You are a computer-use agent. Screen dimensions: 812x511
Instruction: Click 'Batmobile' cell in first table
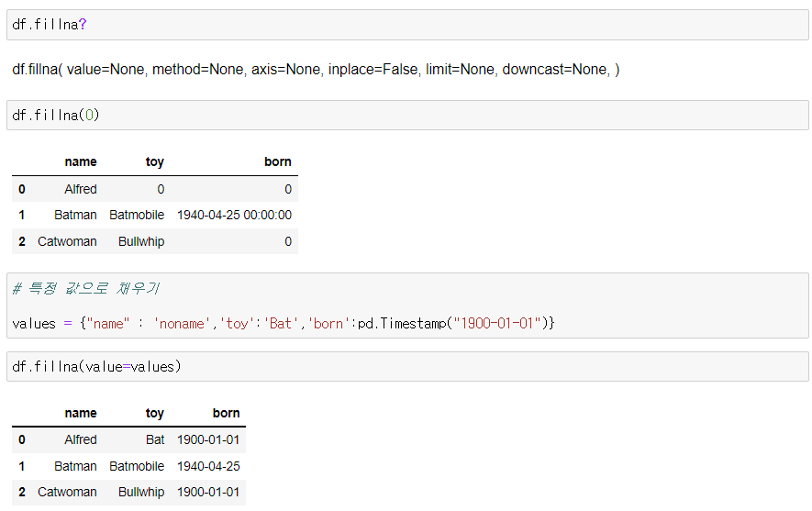137,215
